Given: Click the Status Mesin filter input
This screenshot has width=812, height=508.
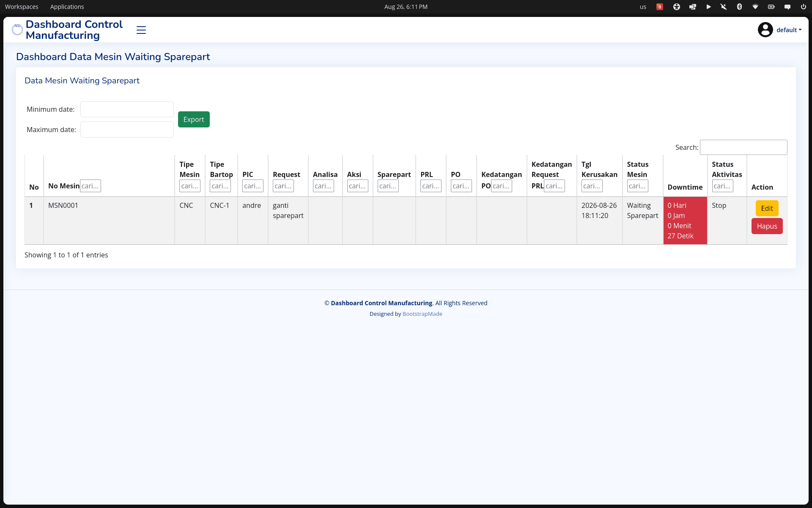Looking at the screenshot, I should [638, 186].
